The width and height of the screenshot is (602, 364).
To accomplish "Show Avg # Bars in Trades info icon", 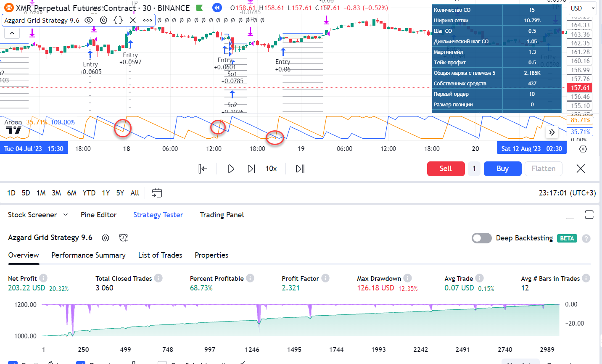I will tap(586, 278).
